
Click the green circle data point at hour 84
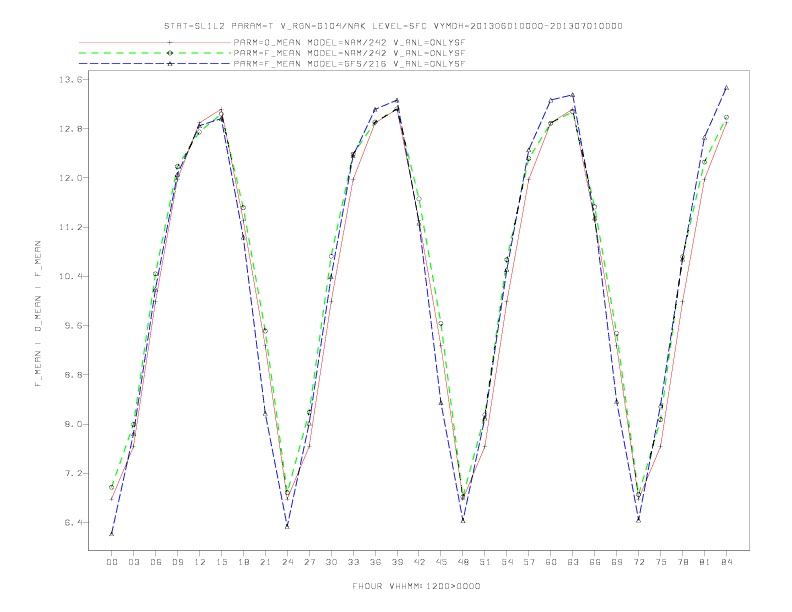click(726, 117)
